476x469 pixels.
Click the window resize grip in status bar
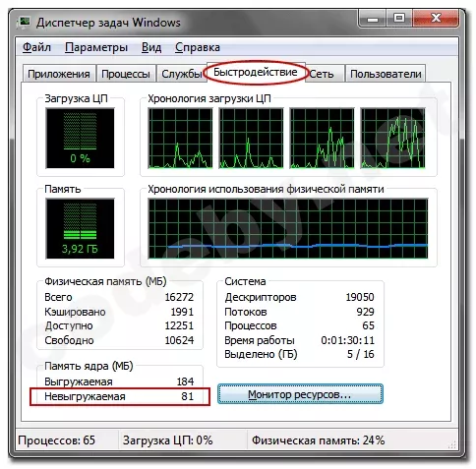pyautogui.click(x=452, y=444)
